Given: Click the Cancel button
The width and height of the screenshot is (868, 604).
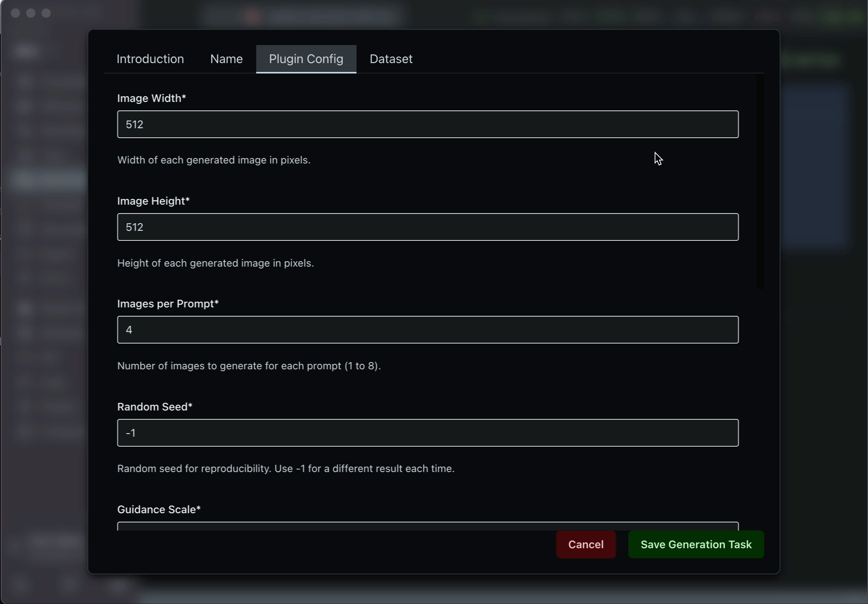Looking at the screenshot, I should point(585,544).
